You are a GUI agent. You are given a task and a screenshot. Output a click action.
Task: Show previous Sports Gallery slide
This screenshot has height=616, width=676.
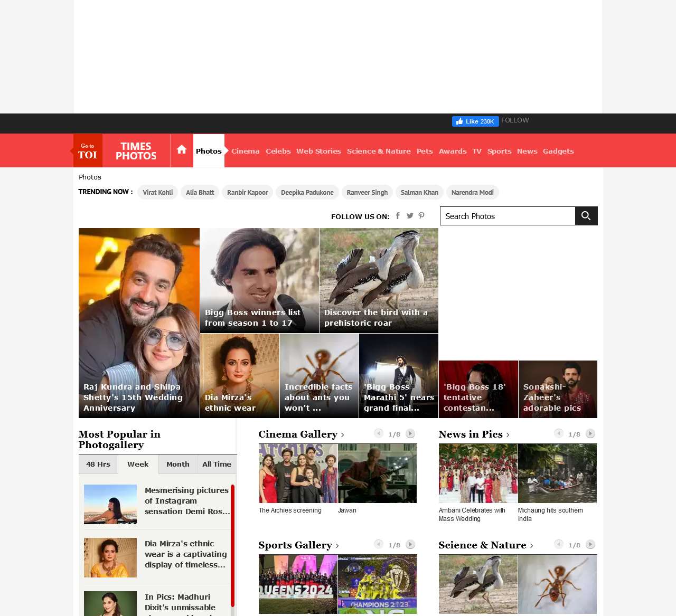pyautogui.click(x=379, y=544)
